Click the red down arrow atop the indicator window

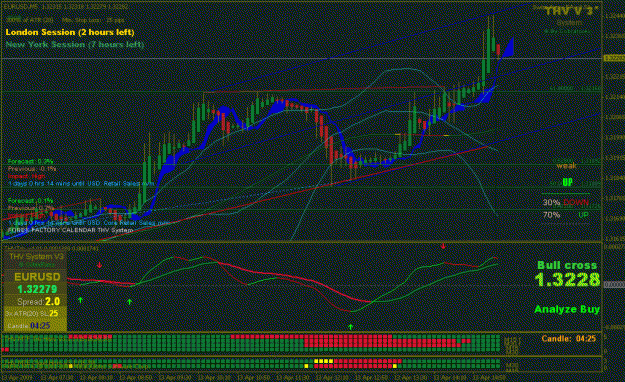(x=443, y=246)
